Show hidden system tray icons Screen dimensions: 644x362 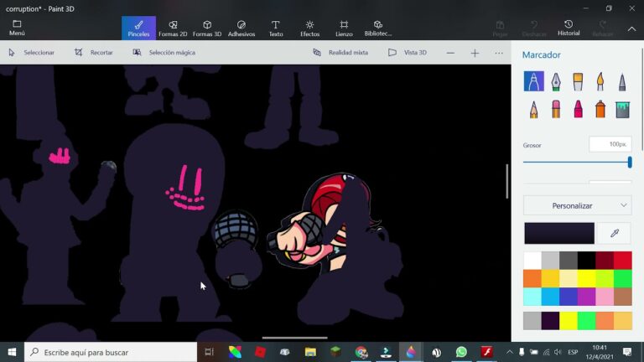coord(509,352)
